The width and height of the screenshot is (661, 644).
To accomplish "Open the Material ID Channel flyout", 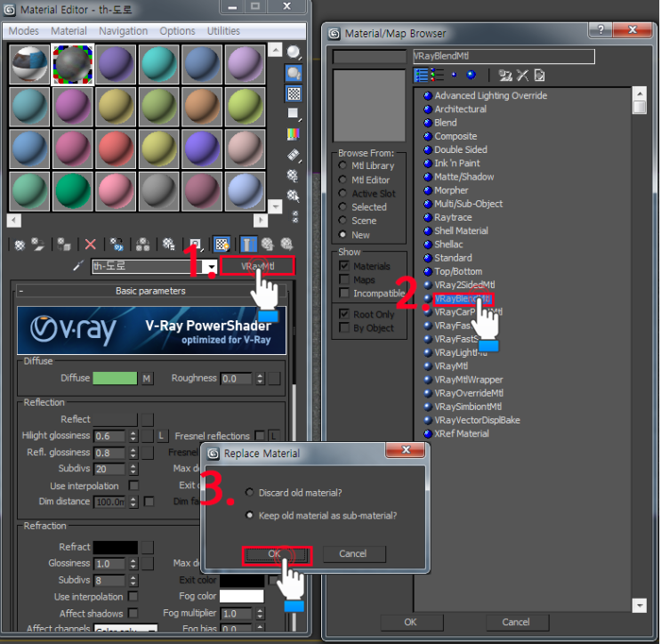I will (196, 244).
